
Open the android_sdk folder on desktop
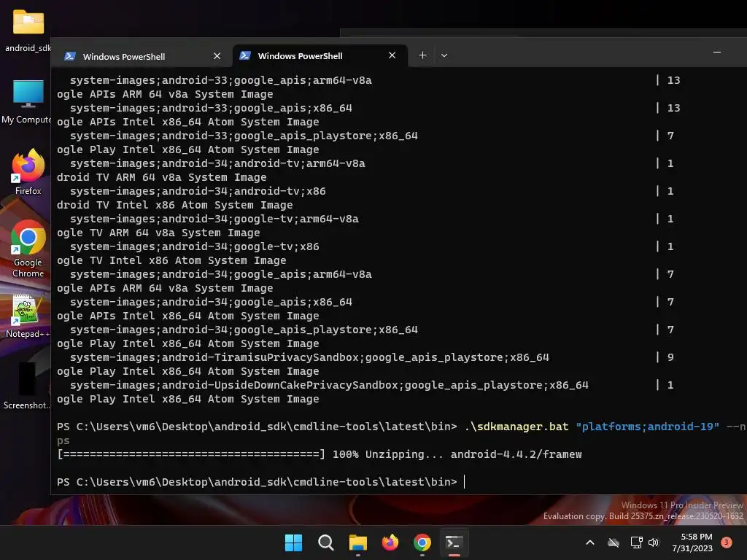(28, 31)
